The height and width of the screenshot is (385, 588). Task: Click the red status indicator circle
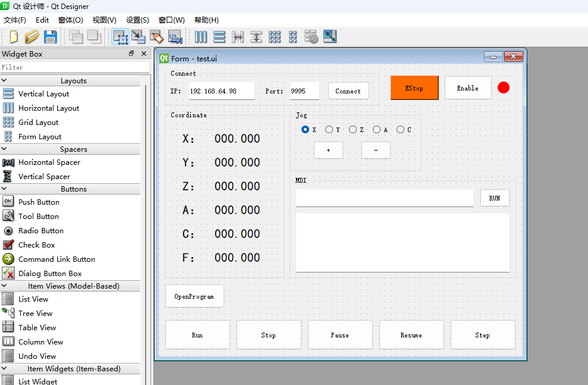(x=504, y=88)
